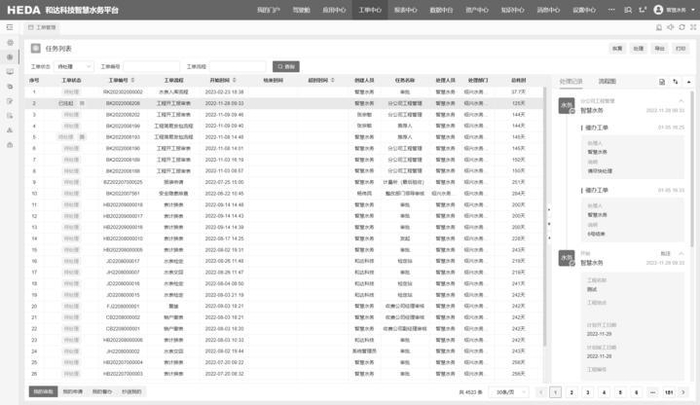This screenshot has height=405, width=700.
Task: Open the monitor icon in left sidebar
Action: coord(10,72)
